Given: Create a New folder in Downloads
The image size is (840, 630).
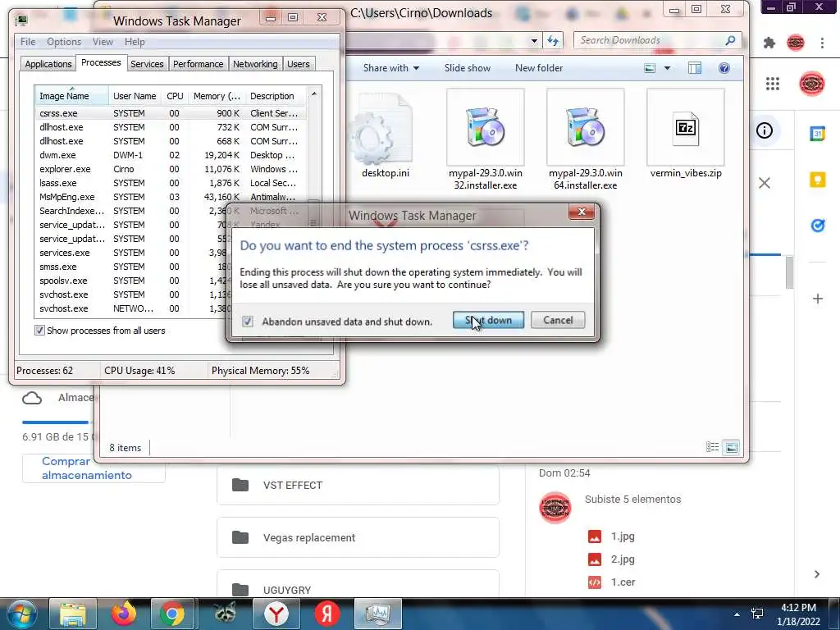Looking at the screenshot, I should [539, 68].
